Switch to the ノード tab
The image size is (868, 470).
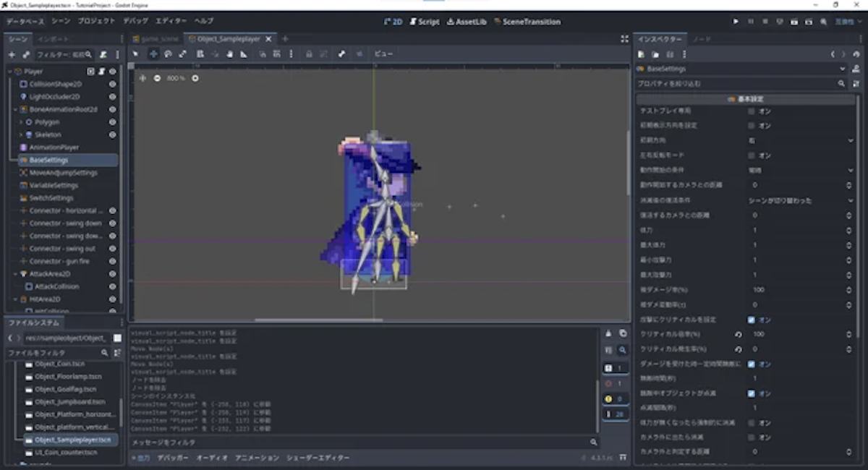tap(702, 39)
